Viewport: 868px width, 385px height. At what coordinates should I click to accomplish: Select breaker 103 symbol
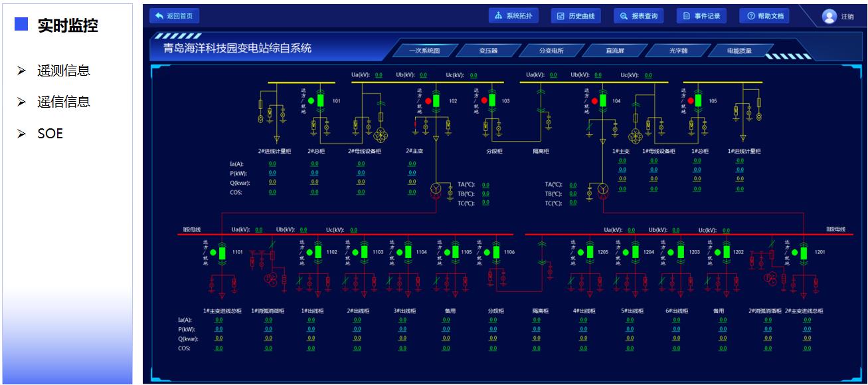[492, 100]
